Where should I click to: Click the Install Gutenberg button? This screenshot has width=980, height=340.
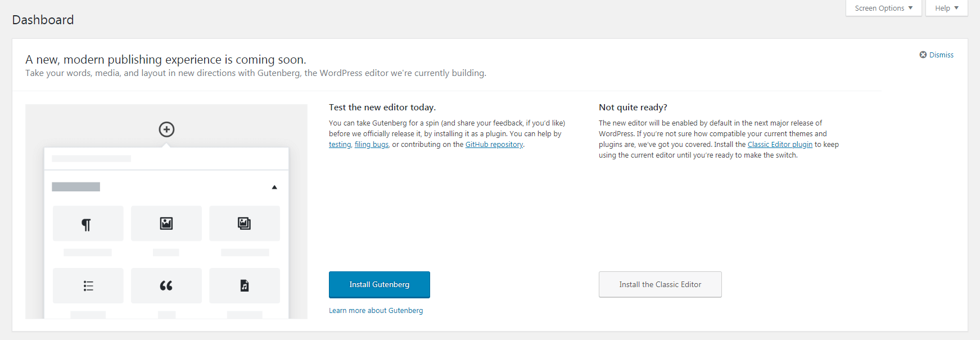pyautogui.click(x=380, y=285)
